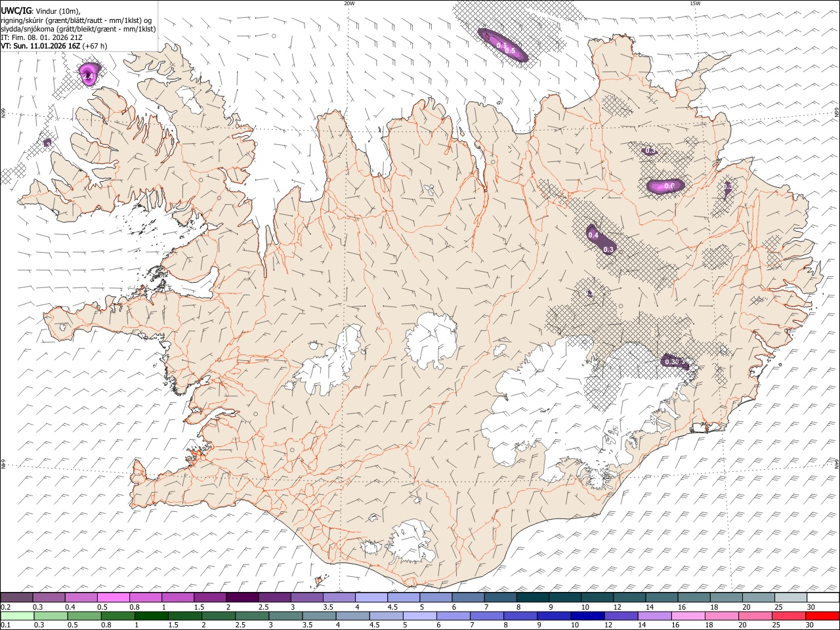This screenshot has width=840, height=630.
Task: Pick the light pink swatch at 16 in rain scale
Action: tap(688, 616)
